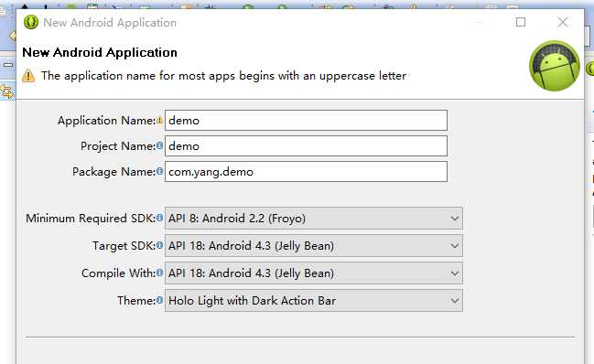594x364 pixels.
Task: Click the yellow warning triangle in header
Action: pos(28,76)
